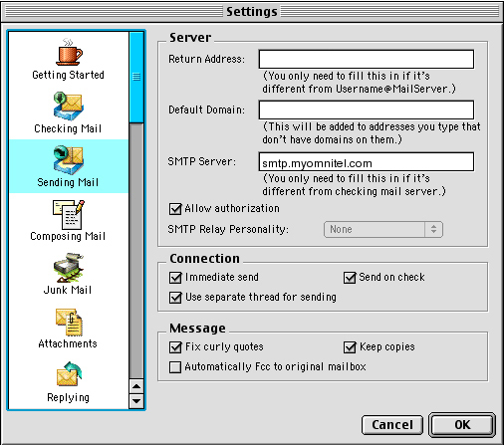This screenshot has width=504, height=445.
Task: Uncheck Send on check option
Action: pos(350,278)
